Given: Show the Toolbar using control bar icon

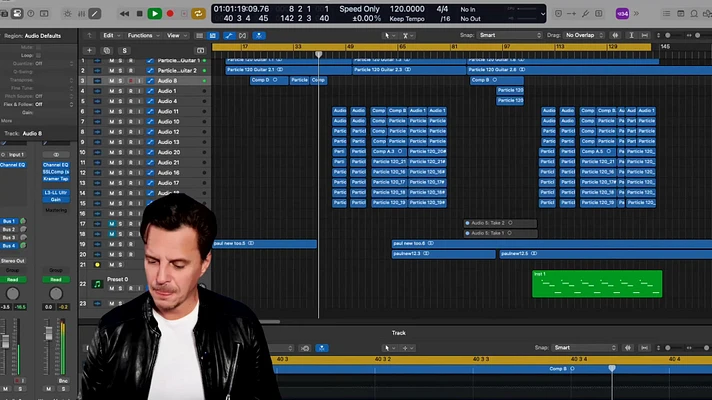Looking at the screenshot, I should [x=44, y=14].
